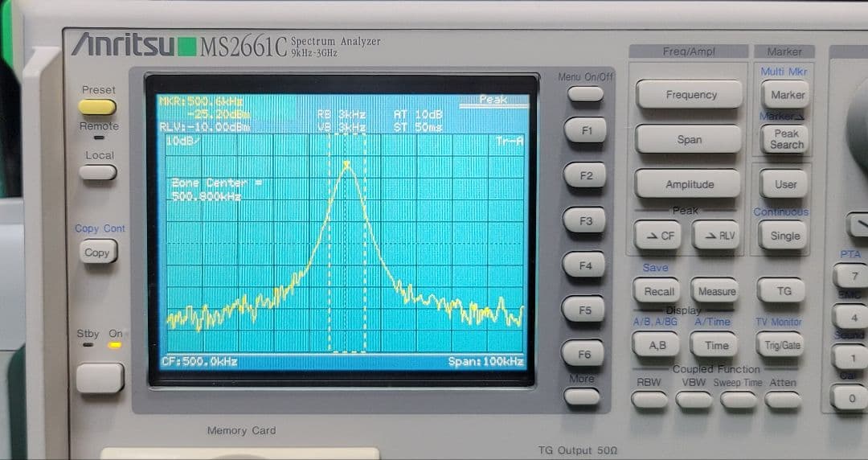Select the Tr-A trace label
The height and width of the screenshot is (460, 868).
coord(510,142)
